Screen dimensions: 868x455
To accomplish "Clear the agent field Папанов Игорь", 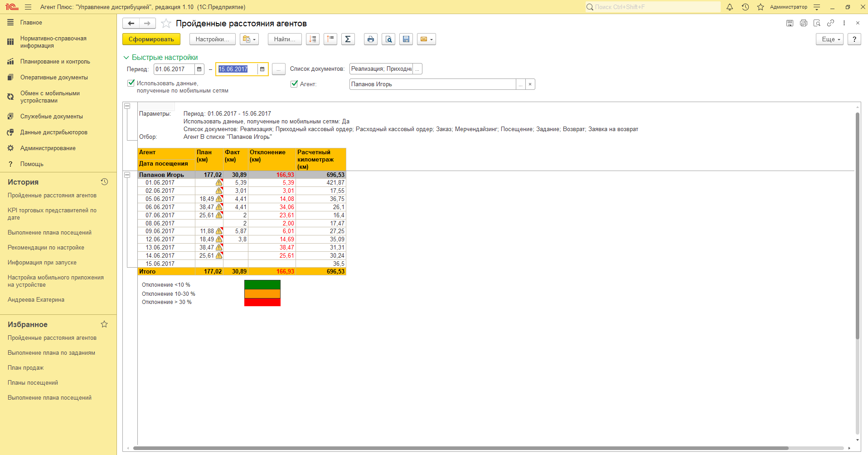I will tap(530, 84).
